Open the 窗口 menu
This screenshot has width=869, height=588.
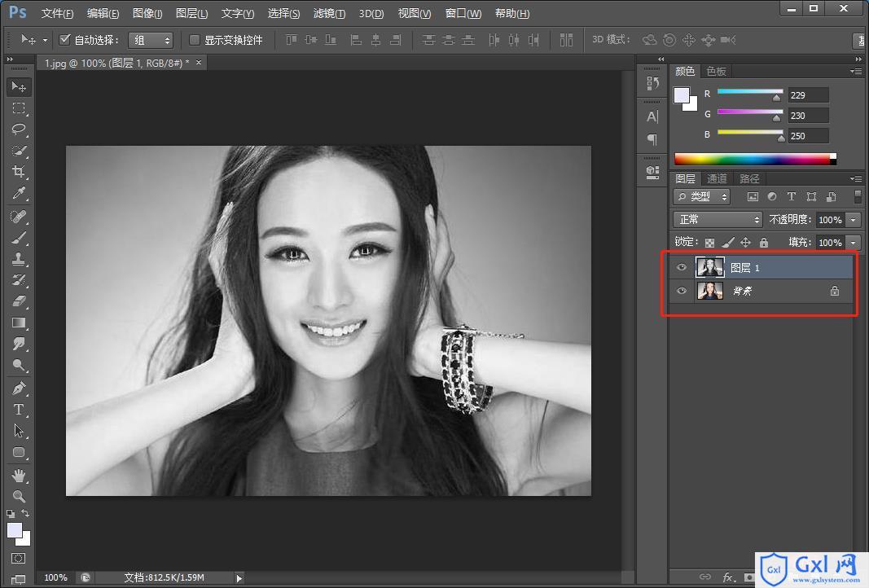(x=463, y=13)
